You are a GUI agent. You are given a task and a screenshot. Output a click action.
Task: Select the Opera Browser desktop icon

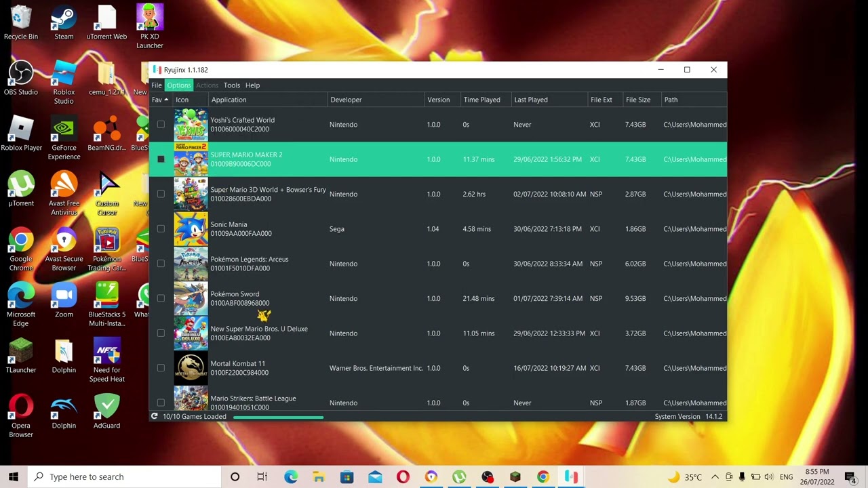(21, 416)
